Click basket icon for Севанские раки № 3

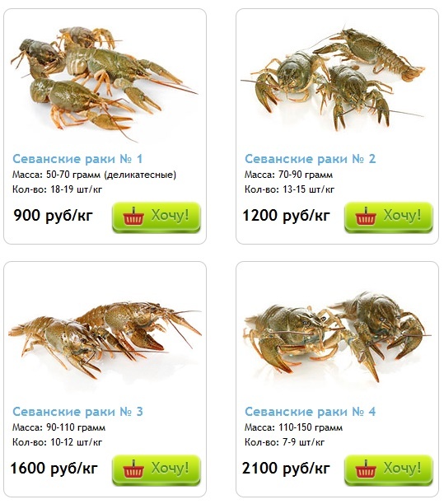[133, 469]
